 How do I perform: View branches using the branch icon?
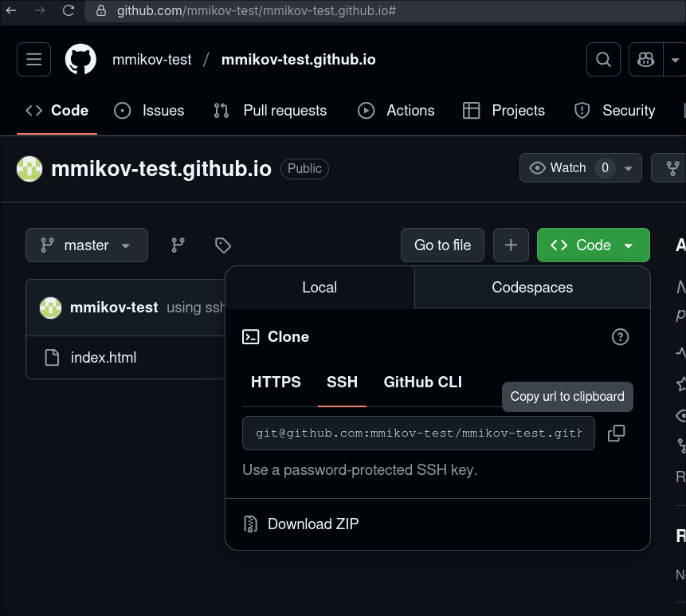(178, 245)
